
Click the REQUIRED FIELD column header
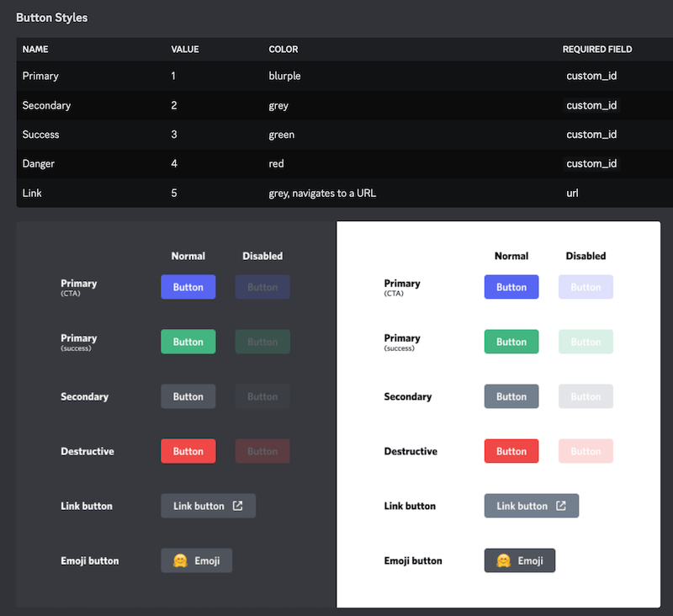pyautogui.click(x=597, y=50)
